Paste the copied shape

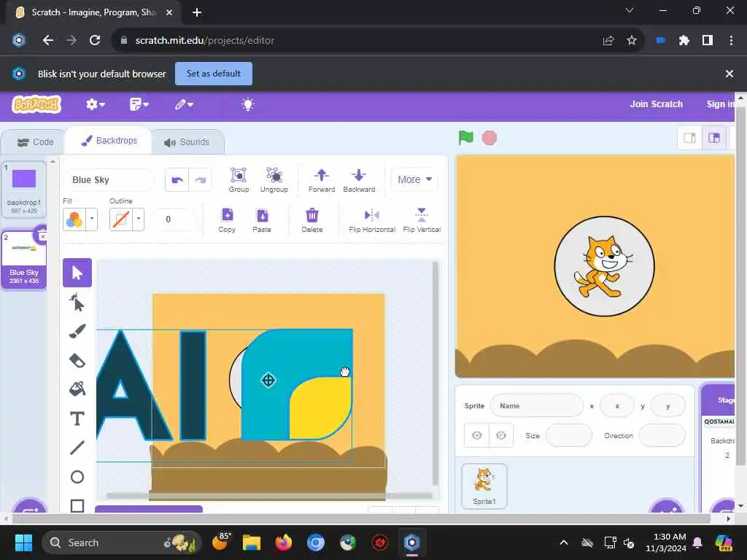click(x=262, y=219)
